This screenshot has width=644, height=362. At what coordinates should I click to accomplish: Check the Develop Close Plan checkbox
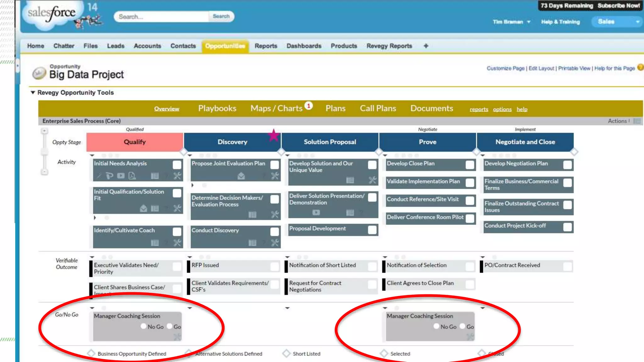coord(470,165)
